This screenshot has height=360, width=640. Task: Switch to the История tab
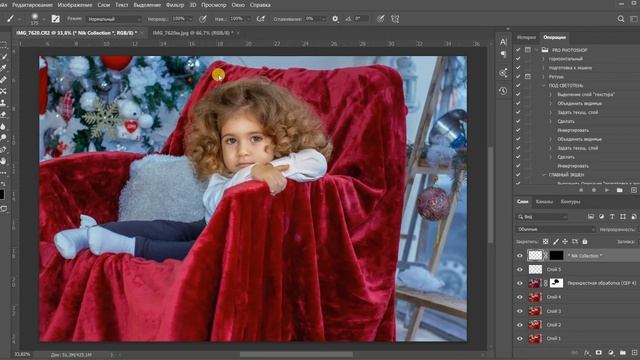click(526, 37)
